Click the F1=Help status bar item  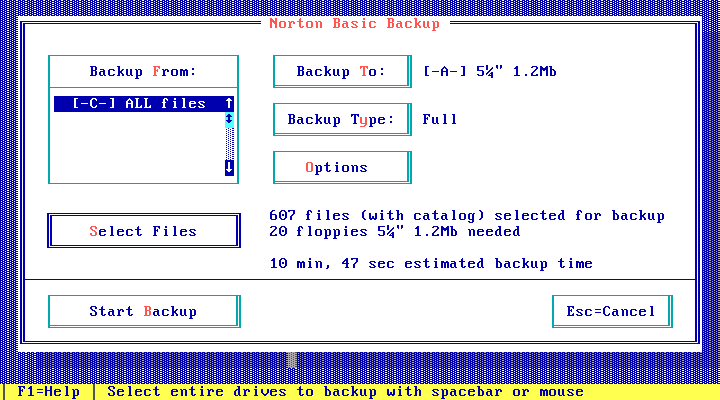click(49, 392)
